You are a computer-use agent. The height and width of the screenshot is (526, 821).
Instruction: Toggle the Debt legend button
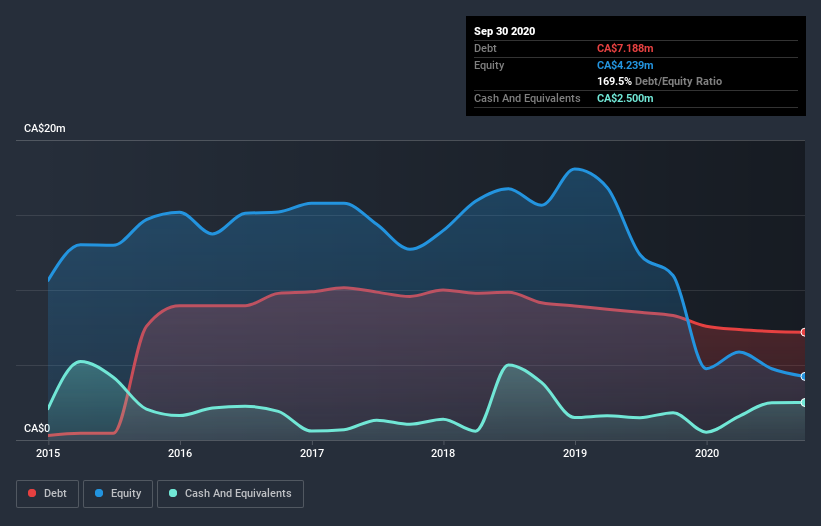[48, 494]
